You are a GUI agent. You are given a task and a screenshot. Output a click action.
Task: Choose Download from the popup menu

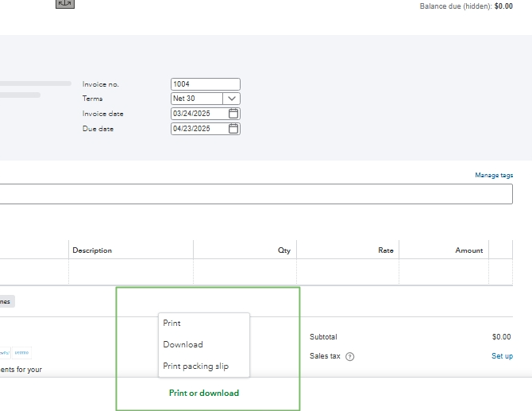(x=183, y=345)
